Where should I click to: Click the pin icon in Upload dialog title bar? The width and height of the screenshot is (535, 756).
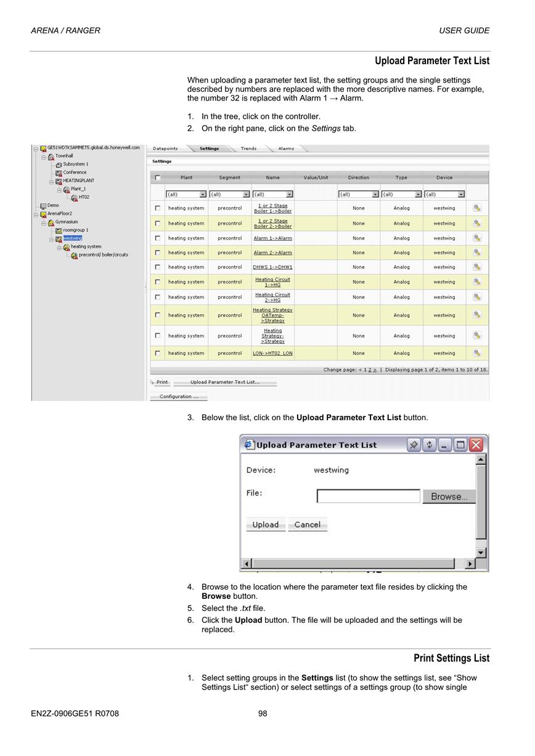click(x=414, y=445)
